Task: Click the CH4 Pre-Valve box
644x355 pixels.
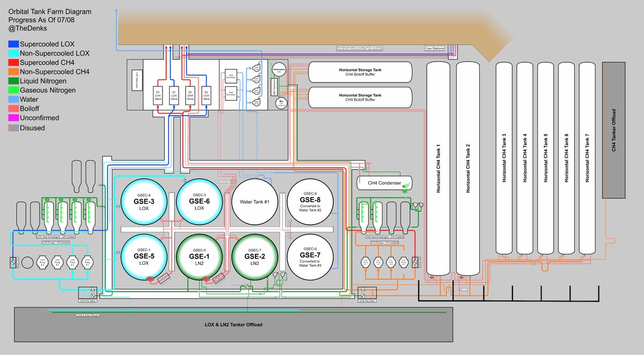Action: click(x=366, y=294)
